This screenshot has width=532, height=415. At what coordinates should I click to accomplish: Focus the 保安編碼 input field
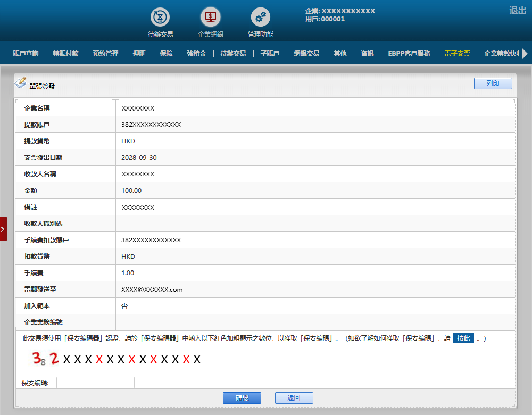(95, 383)
